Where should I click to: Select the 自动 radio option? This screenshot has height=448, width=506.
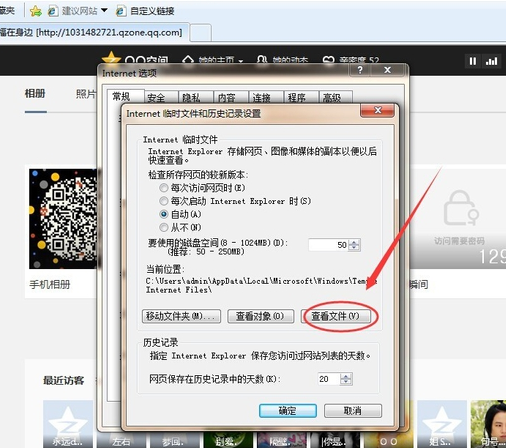[163, 214]
